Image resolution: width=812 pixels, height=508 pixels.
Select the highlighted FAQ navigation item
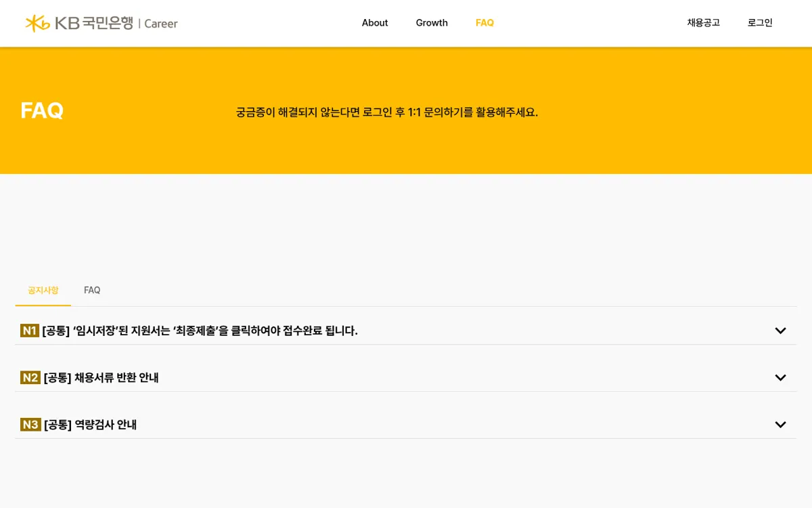tap(484, 23)
